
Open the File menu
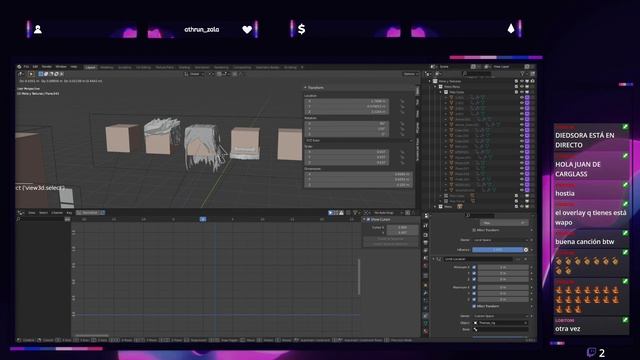(x=26, y=67)
